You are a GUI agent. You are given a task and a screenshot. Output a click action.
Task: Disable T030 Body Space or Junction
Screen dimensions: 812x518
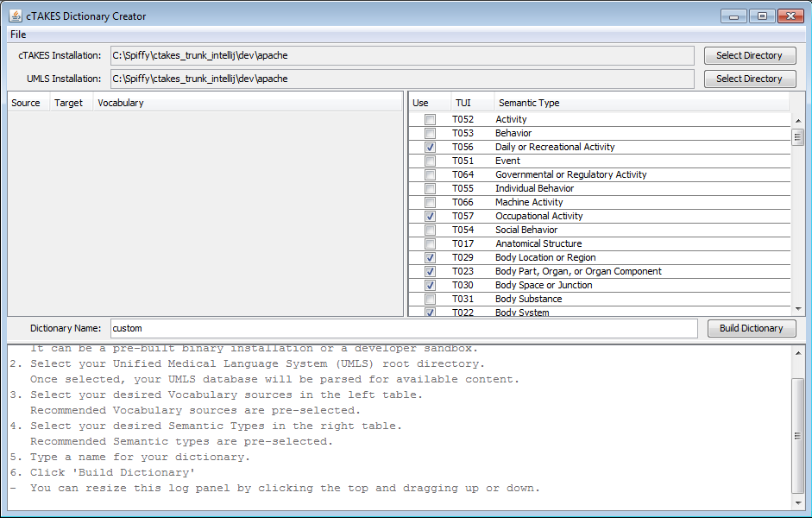click(x=430, y=286)
